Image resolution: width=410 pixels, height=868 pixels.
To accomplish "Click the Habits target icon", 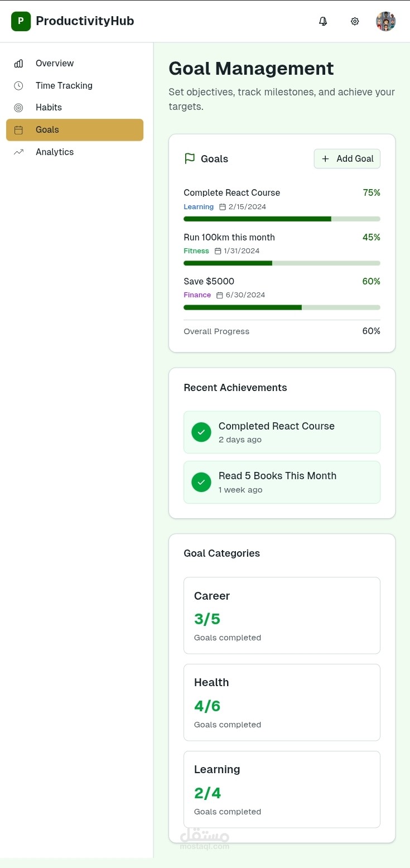I will point(18,108).
